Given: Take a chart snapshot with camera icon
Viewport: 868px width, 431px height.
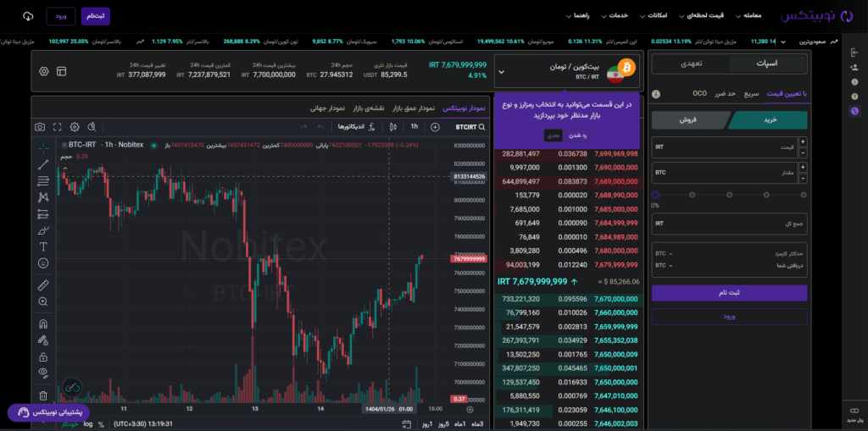Looking at the screenshot, I should (40, 127).
